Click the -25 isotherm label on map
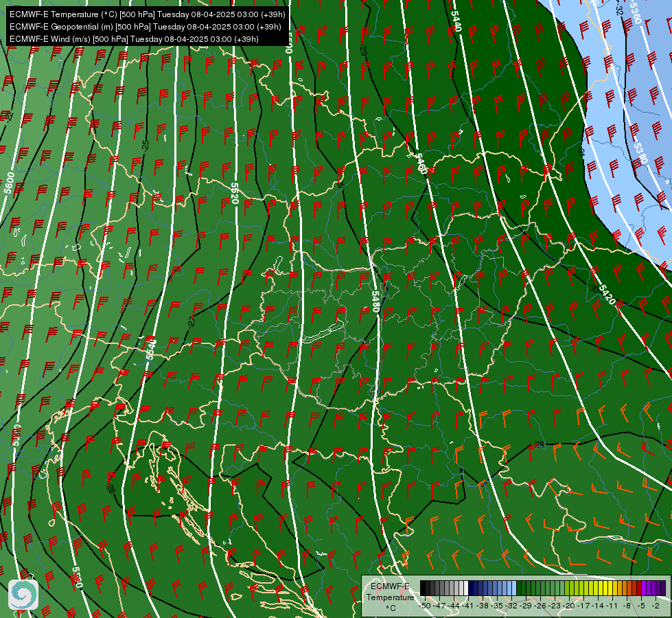The image size is (672, 618). (x=146, y=145)
